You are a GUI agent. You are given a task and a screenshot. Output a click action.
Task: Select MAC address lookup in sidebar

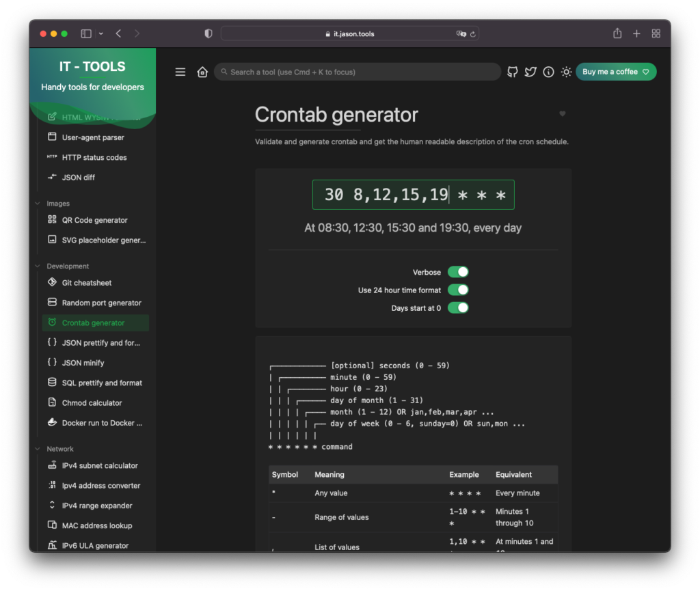96,525
